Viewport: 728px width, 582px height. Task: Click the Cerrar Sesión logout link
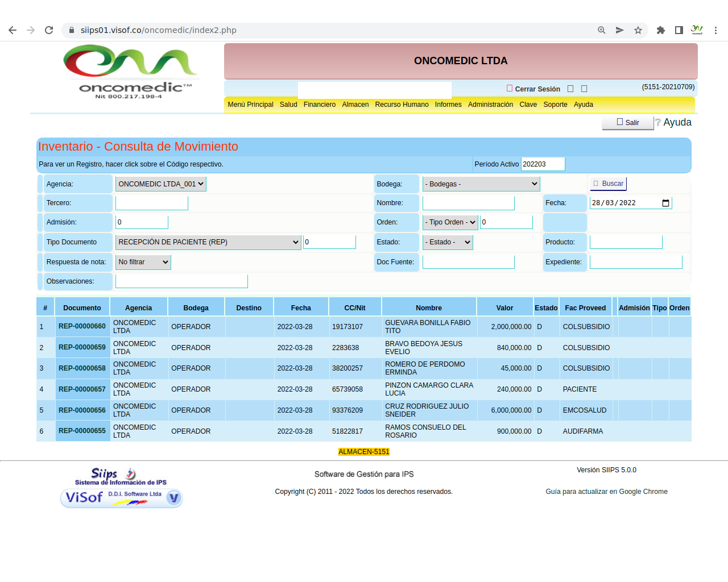(x=537, y=89)
